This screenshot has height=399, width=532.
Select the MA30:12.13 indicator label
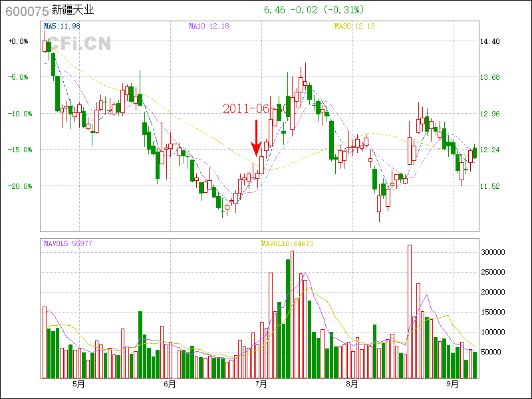coord(354,26)
